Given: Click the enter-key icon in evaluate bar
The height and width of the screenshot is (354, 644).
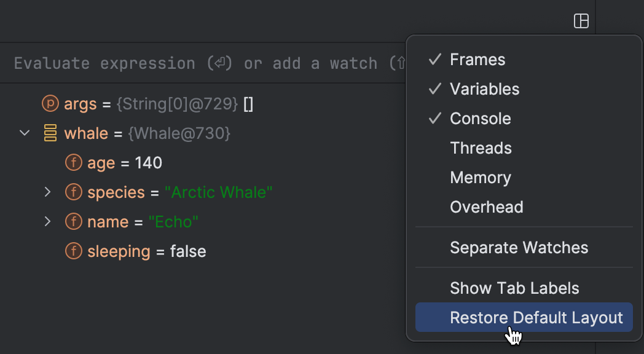Looking at the screenshot, I should 219,62.
